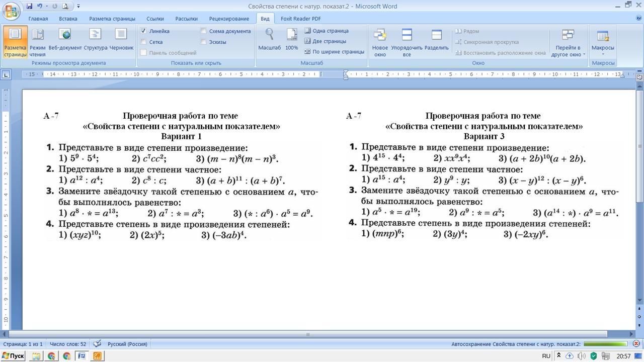
Task: Go to next page using double-down arrow
Action: 639,325
